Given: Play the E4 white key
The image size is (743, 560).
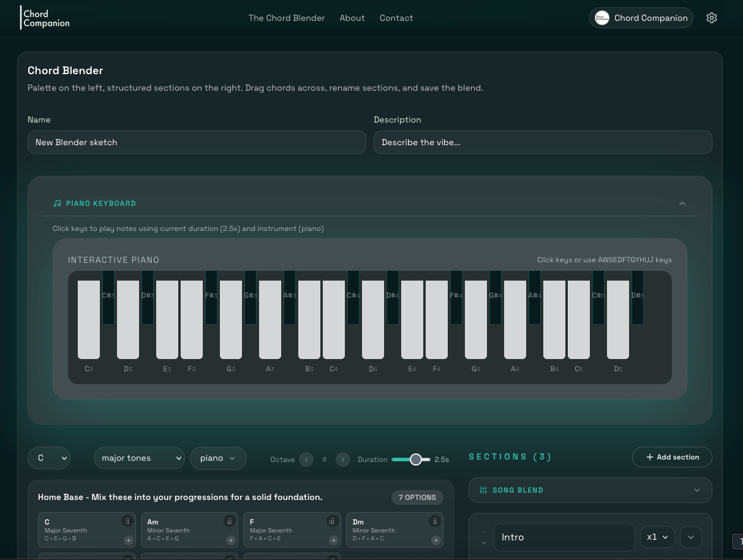Looking at the screenshot, I should tap(412, 320).
